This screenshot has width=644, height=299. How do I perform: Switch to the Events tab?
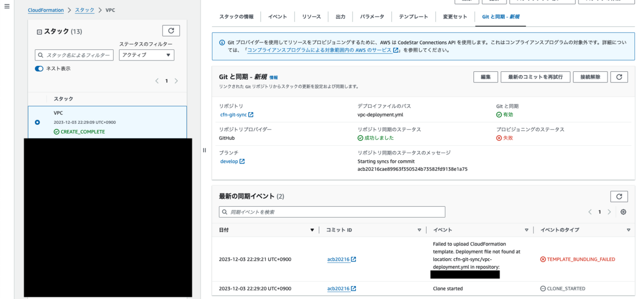pyautogui.click(x=278, y=17)
